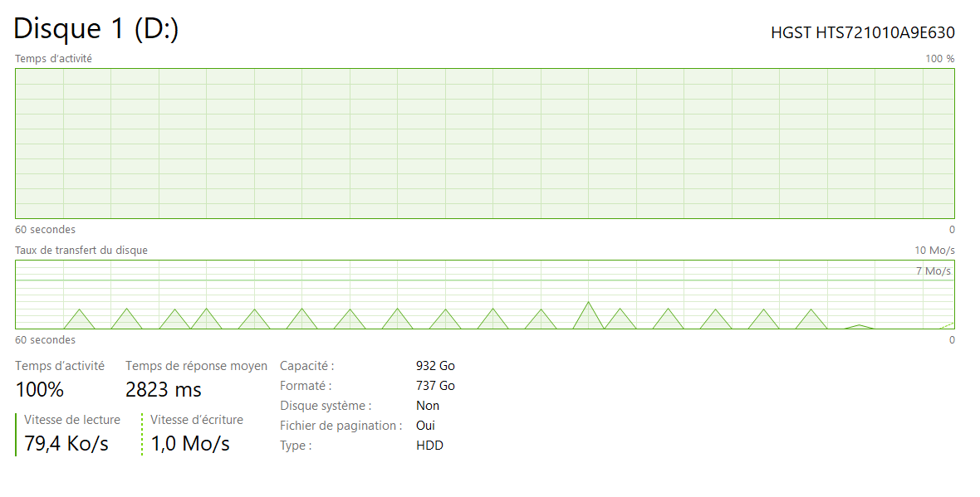Click inside the Temps d'activité graph
This screenshot has width=980, height=497.
pos(484,144)
